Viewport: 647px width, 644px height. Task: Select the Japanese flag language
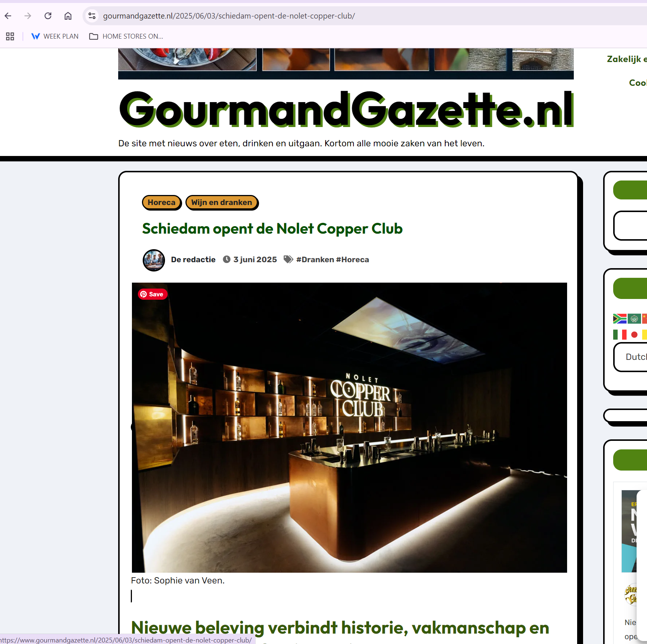pyautogui.click(x=634, y=335)
